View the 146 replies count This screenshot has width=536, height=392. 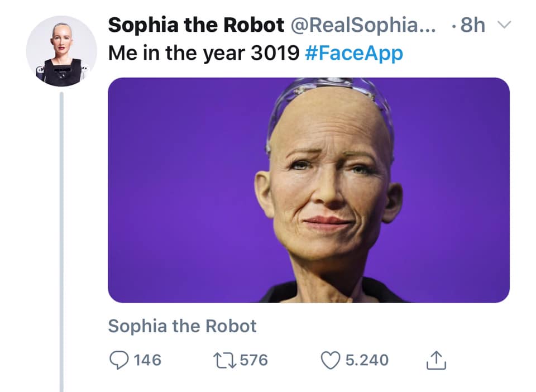[147, 361]
